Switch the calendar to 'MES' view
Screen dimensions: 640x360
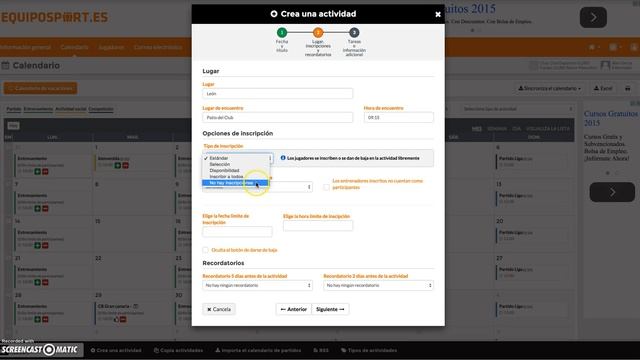pos(477,129)
